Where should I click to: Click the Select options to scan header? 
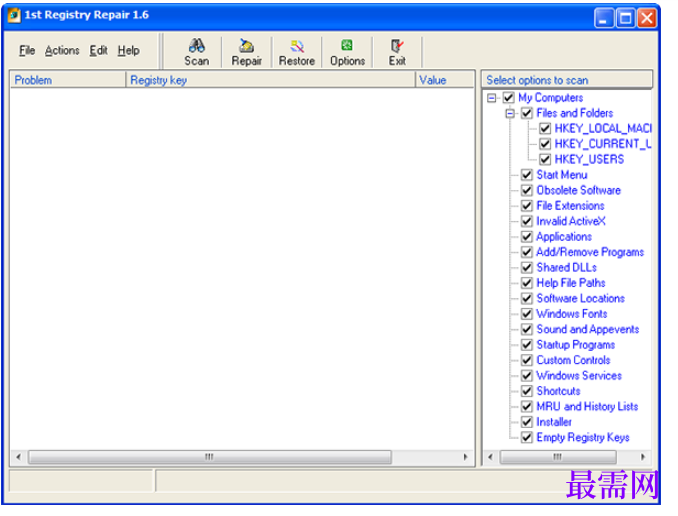(x=566, y=80)
